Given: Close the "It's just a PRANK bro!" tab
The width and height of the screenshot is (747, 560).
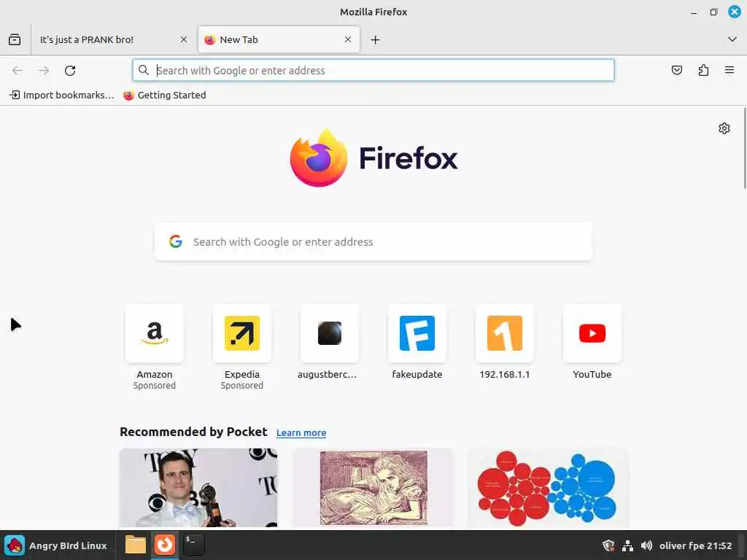Looking at the screenshot, I should tap(184, 39).
